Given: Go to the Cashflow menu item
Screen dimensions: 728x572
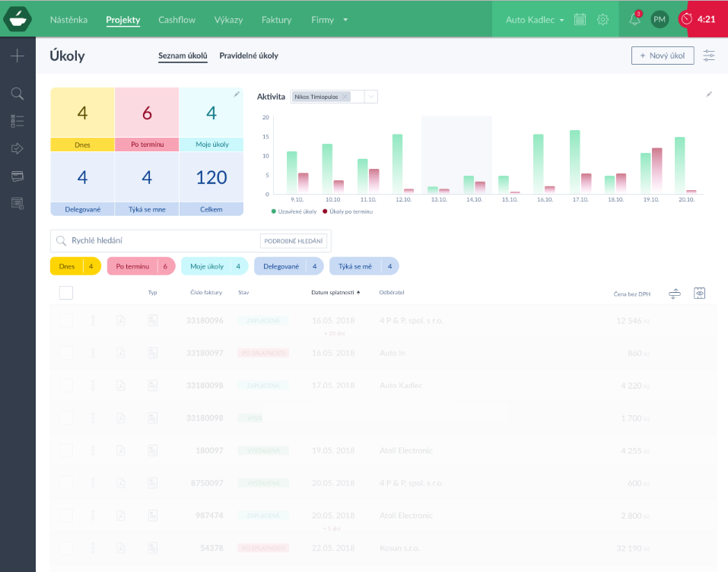Looking at the screenshot, I should [x=177, y=20].
